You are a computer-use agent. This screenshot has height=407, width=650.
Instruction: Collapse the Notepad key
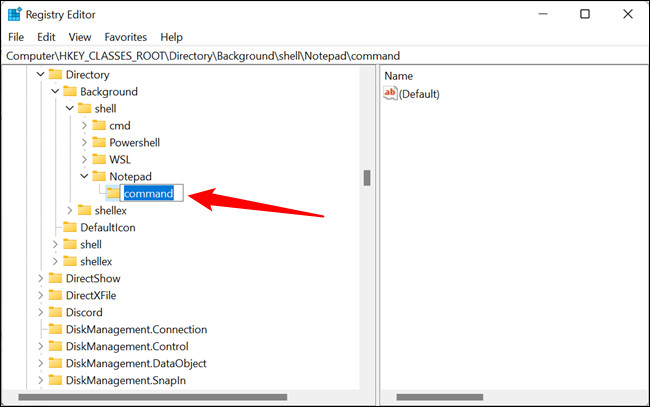pos(84,177)
